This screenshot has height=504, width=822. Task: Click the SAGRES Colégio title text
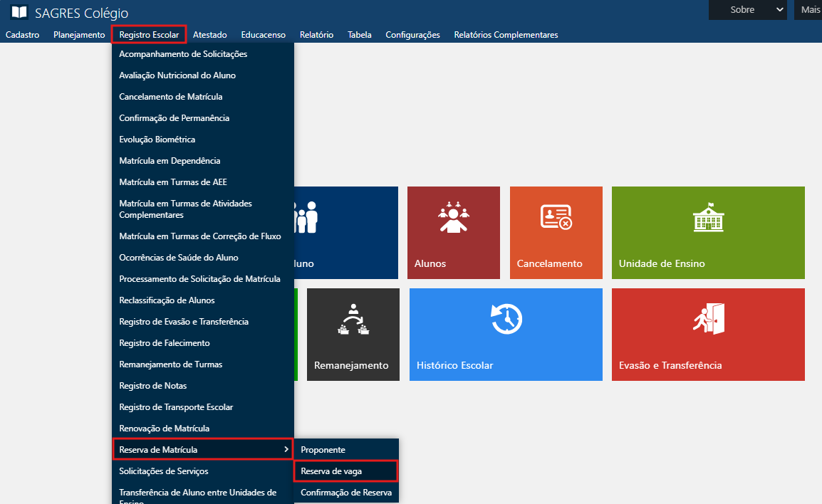tap(82, 13)
